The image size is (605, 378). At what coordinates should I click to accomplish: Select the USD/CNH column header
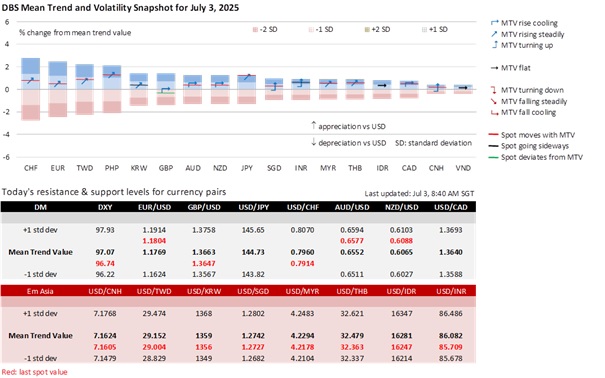[x=105, y=291]
